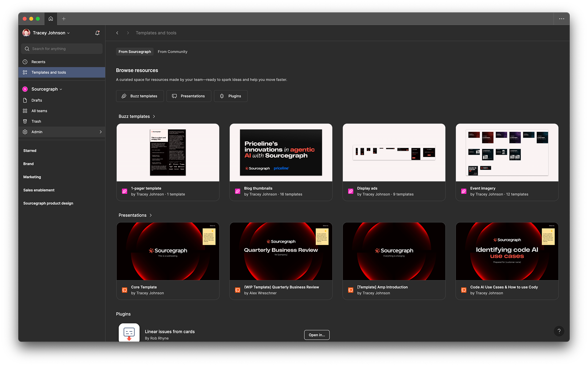Expand the Sourcegraph workspace dropdown
Screen dimensions: 588x366
61,90
